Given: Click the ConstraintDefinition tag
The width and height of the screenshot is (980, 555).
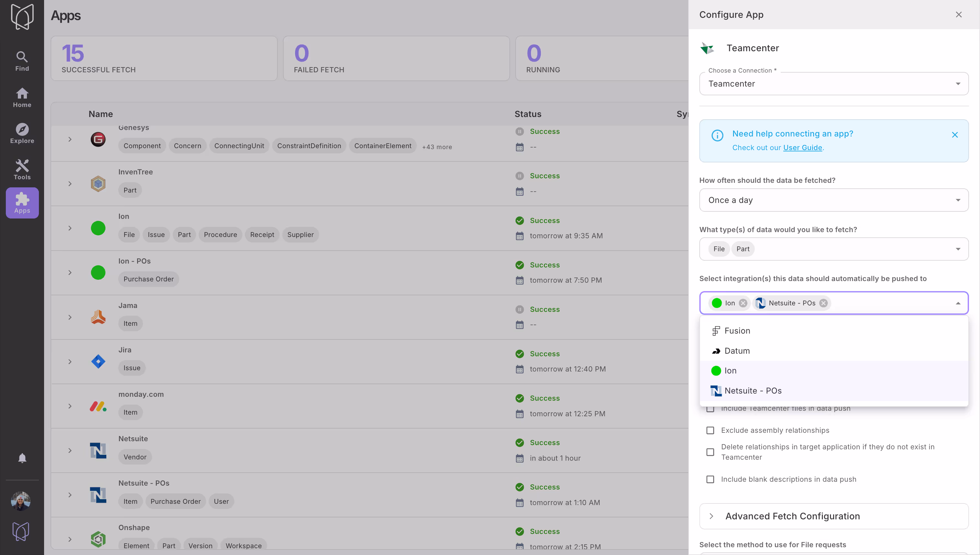Looking at the screenshot, I should click(x=309, y=146).
